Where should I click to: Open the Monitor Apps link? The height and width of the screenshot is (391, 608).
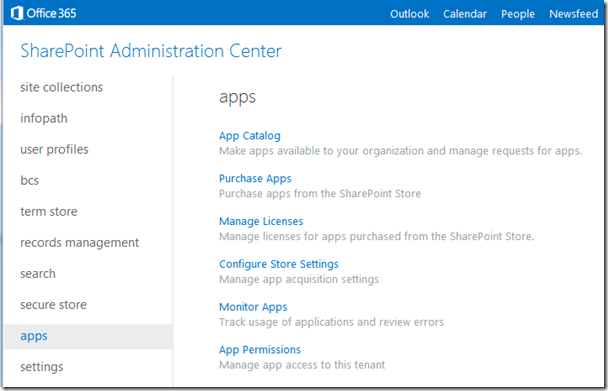[253, 307]
